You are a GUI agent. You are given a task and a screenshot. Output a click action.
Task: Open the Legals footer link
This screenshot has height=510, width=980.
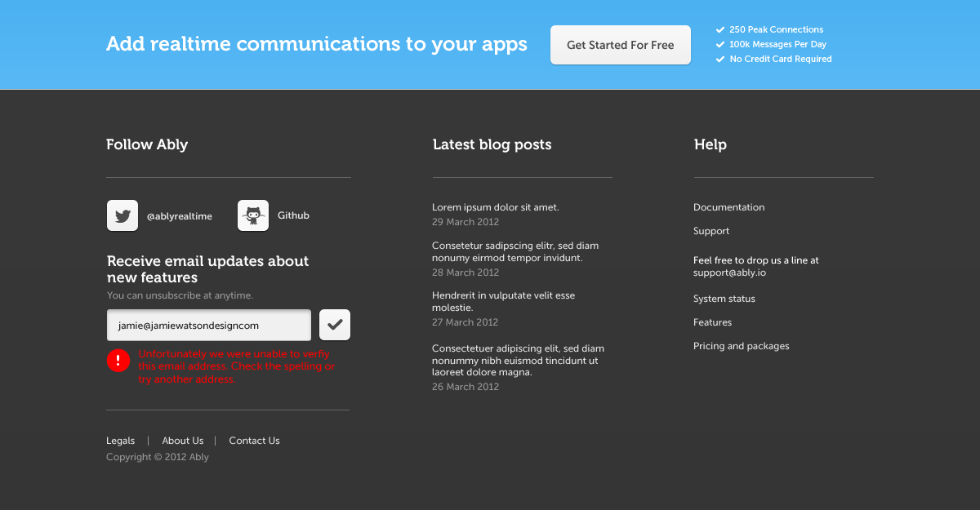click(120, 441)
